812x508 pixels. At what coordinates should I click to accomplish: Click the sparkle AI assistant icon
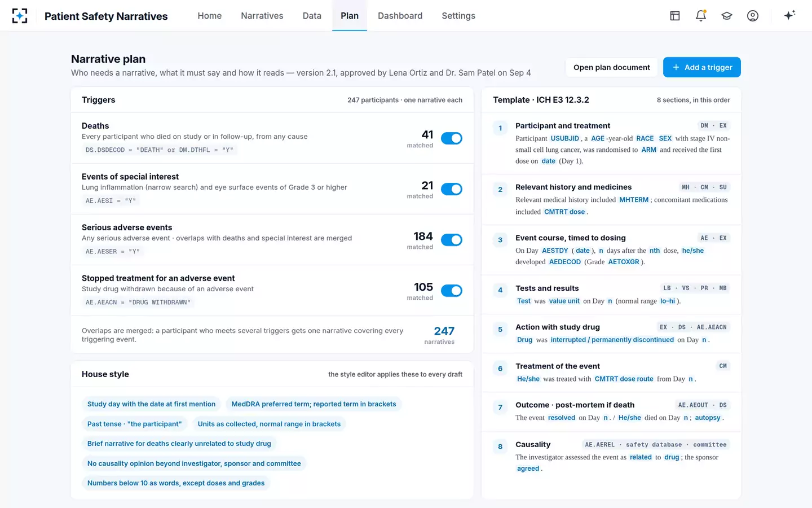pyautogui.click(x=789, y=15)
